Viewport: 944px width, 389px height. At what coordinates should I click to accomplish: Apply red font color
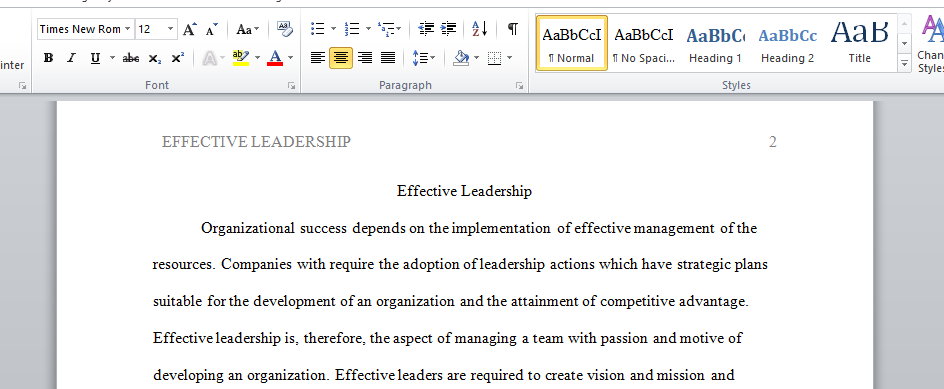click(275, 58)
